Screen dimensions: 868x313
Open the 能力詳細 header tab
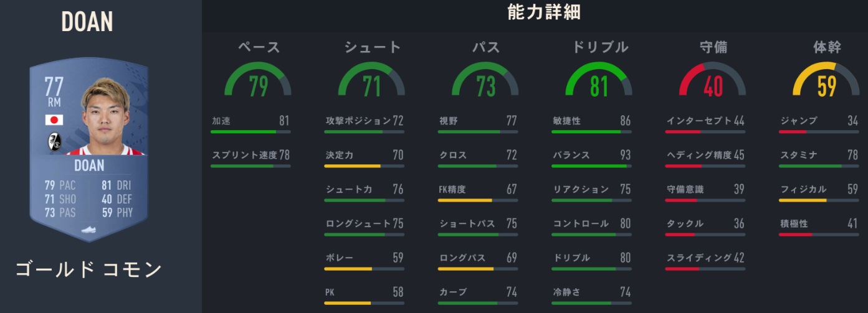[x=545, y=12]
